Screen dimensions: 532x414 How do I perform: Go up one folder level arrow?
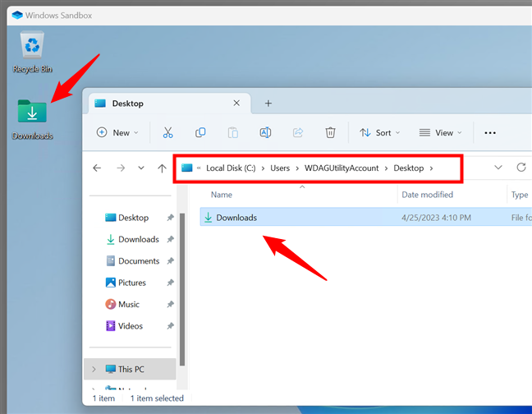(x=163, y=168)
